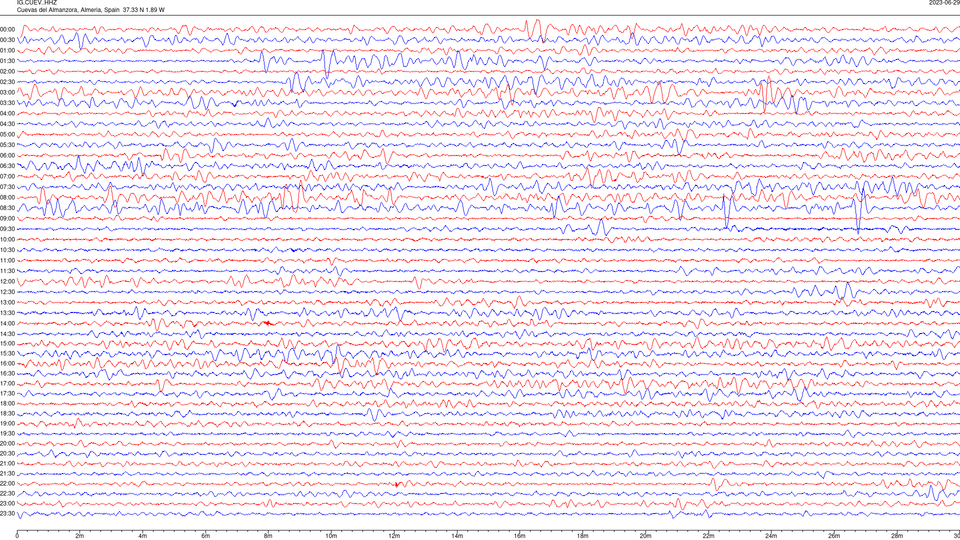Click the 15:30 time marker text
The image size is (960, 540).
7,353
